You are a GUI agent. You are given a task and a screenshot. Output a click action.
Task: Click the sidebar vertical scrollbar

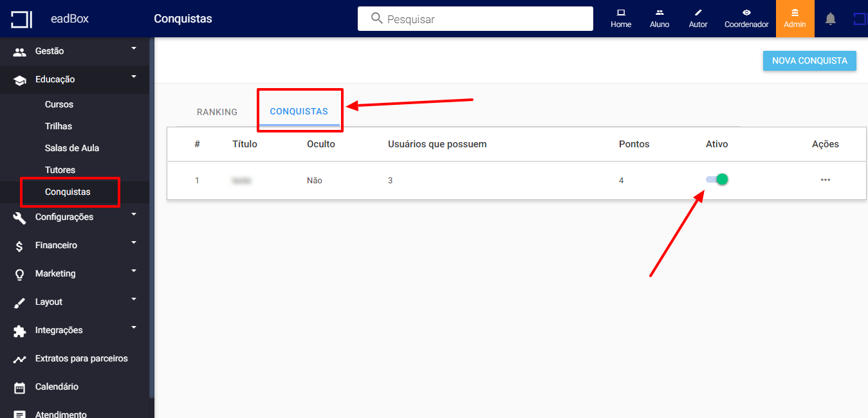click(x=152, y=219)
